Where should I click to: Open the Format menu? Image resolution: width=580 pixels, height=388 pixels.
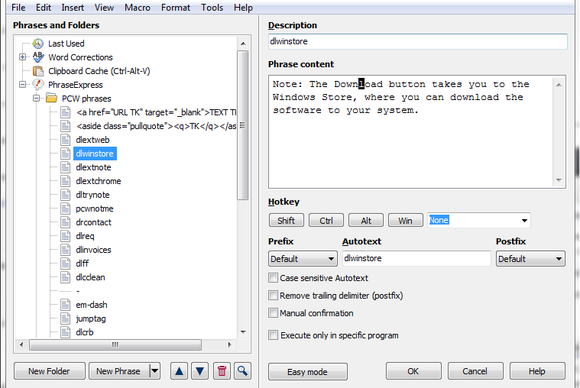tap(175, 7)
